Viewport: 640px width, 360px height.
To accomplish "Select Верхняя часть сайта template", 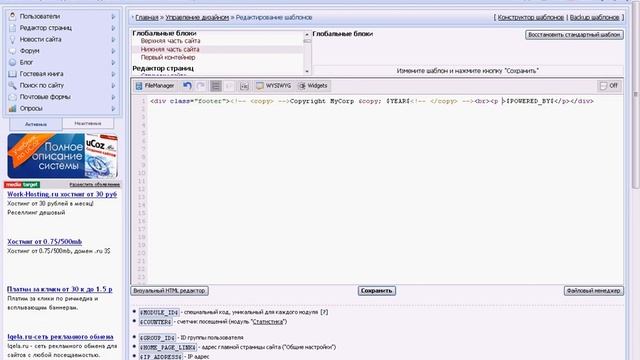I will pos(170,41).
